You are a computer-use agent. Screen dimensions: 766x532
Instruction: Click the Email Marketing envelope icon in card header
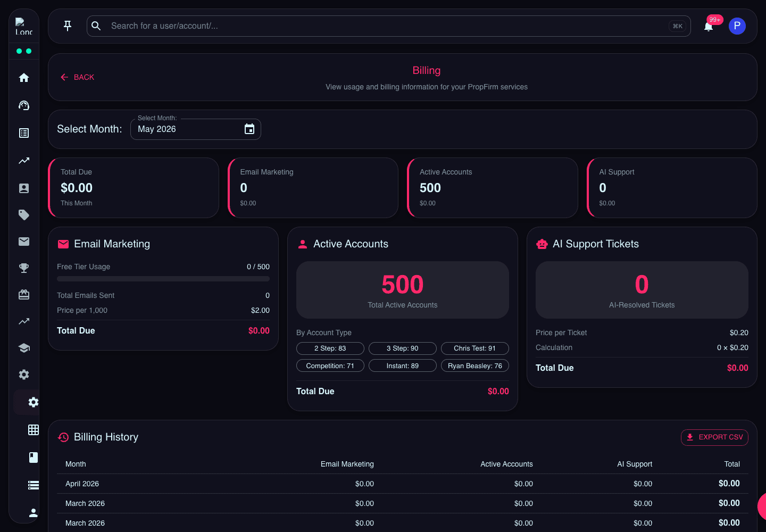point(63,244)
